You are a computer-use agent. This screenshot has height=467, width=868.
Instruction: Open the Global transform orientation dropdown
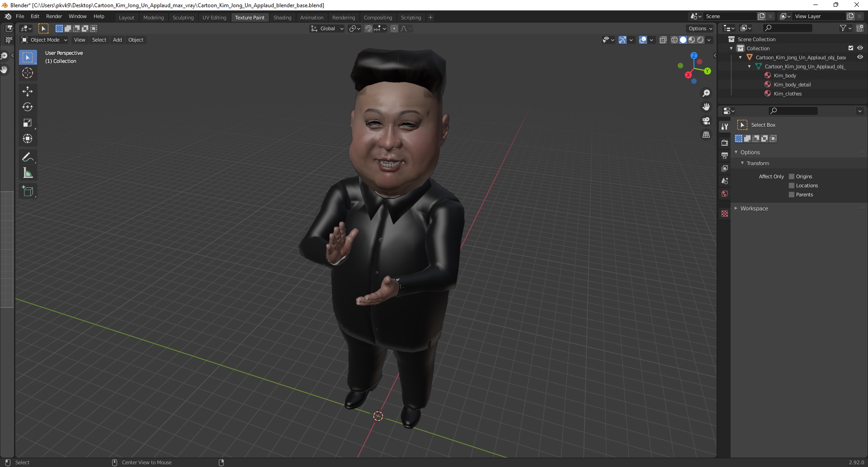(327, 29)
